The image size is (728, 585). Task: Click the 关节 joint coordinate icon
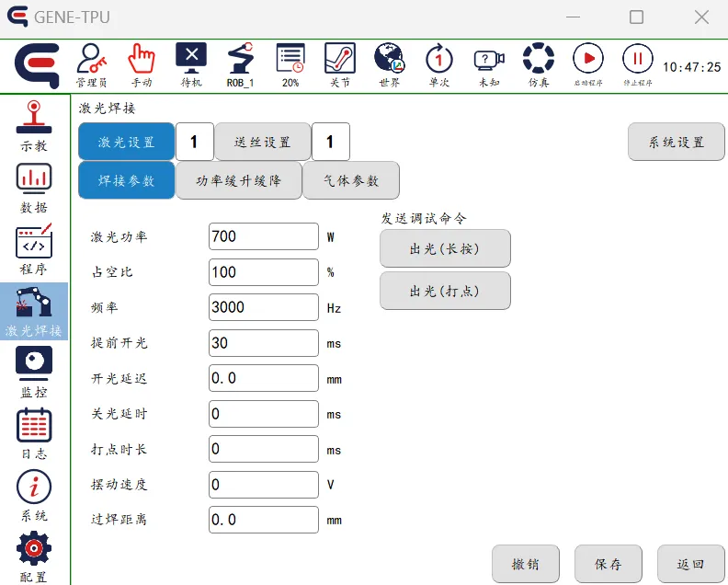340,63
